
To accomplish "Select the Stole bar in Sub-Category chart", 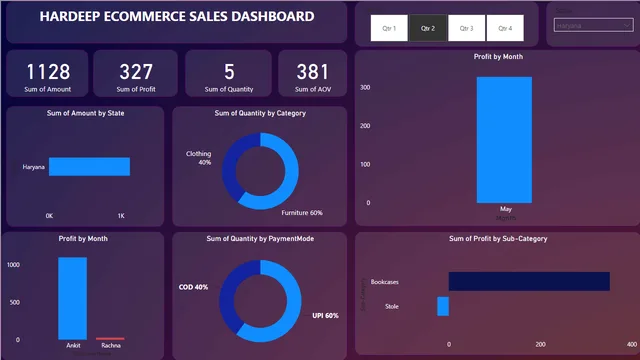I will 443,306.
